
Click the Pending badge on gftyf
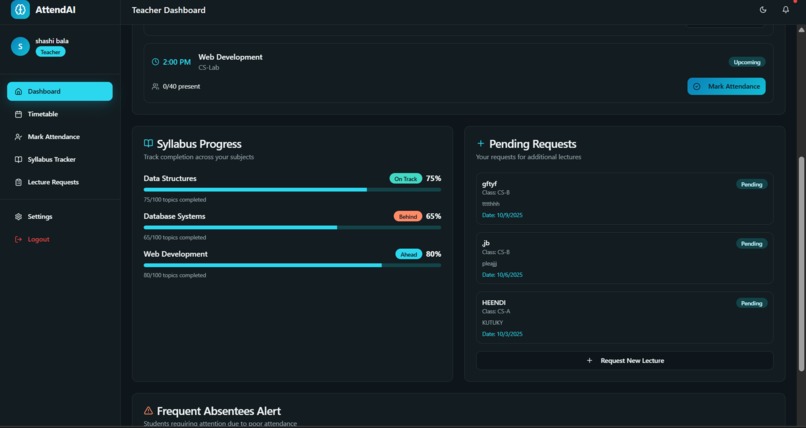[x=752, y=184]
